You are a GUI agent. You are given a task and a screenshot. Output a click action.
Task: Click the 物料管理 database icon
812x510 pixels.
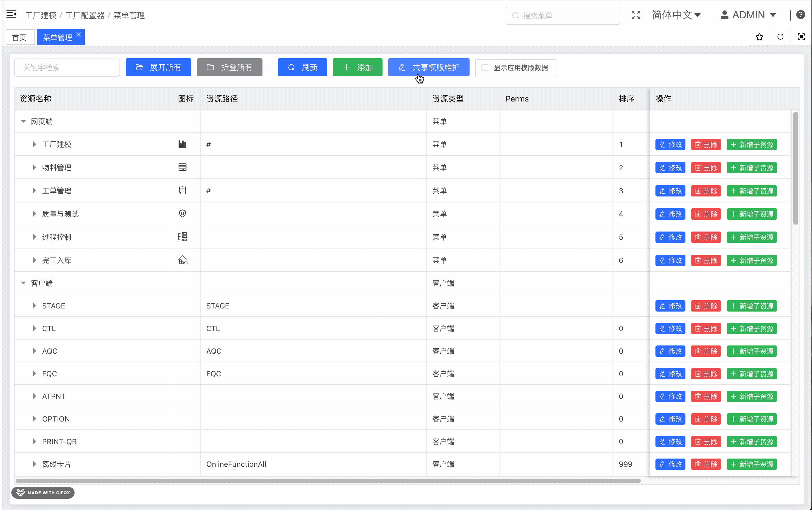pos(183,167)
